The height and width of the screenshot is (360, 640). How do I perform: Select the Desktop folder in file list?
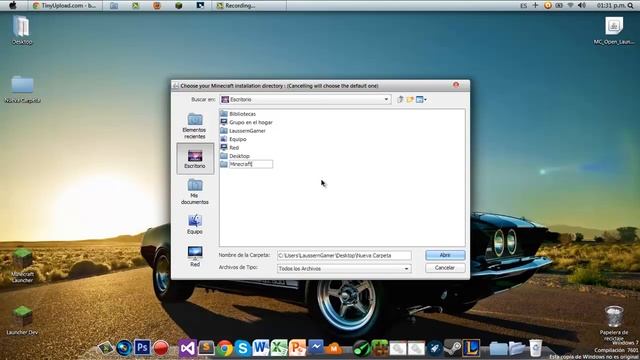point(235,156)
